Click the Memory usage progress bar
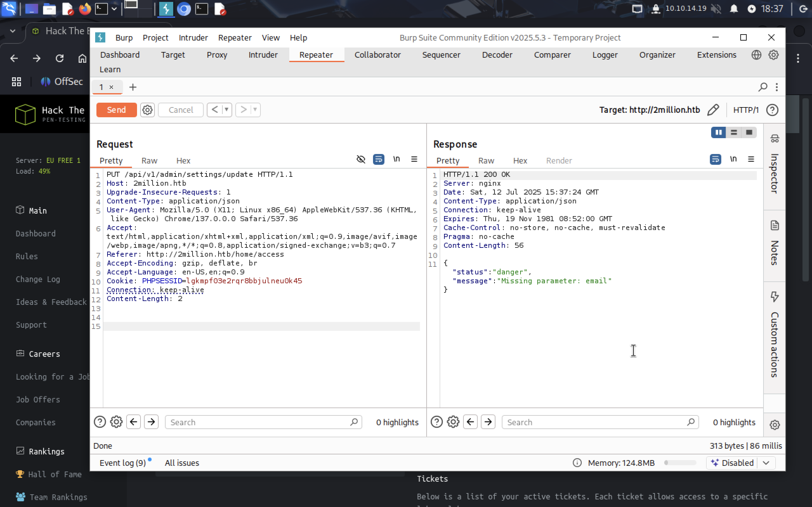Screen dimensions: 812x507 tap(680, 463)
